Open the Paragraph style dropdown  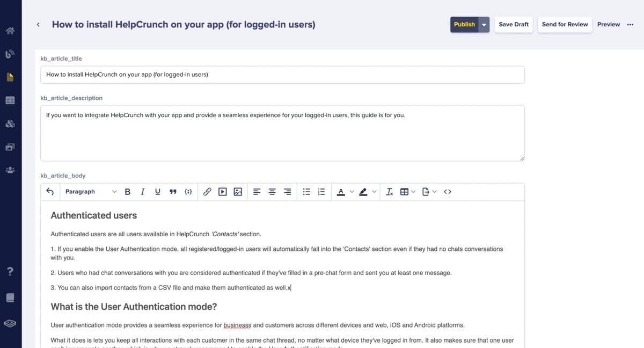(90, 192)
